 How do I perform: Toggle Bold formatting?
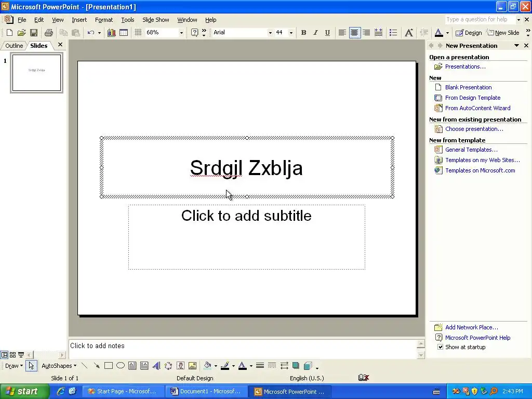pos(303,33)
